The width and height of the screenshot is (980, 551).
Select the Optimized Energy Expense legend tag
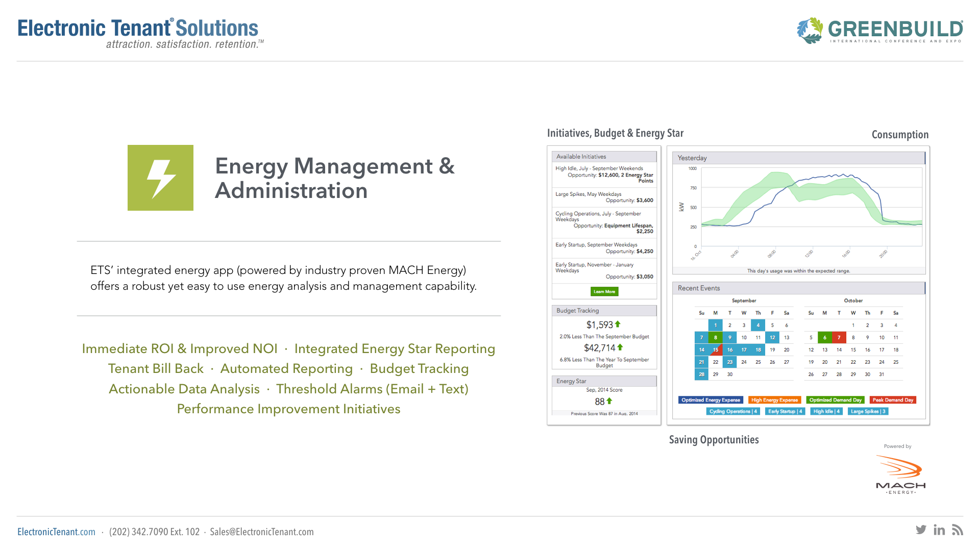710,400
